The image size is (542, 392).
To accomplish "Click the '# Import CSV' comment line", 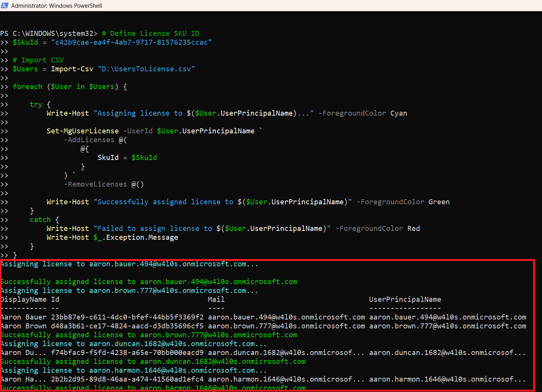I will [38, 60].
